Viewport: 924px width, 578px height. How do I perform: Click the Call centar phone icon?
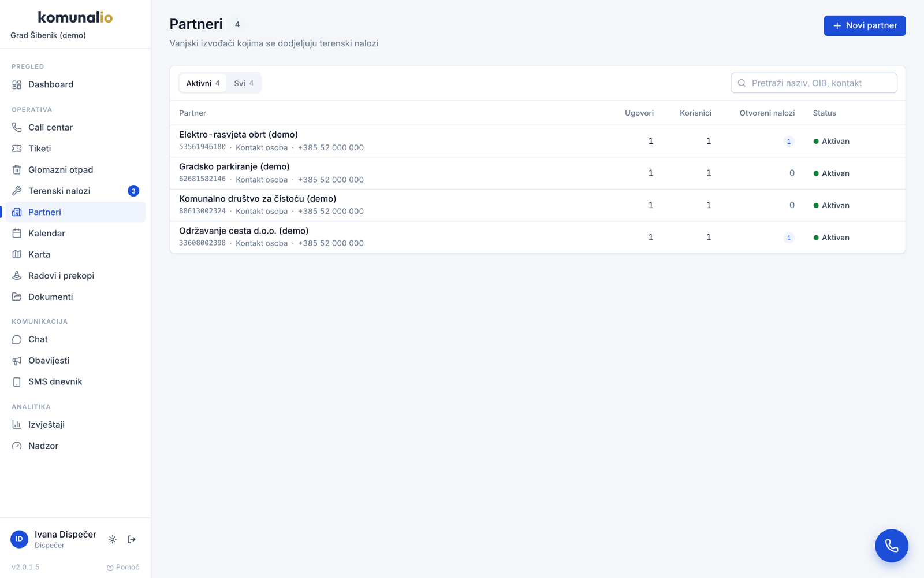(17, 127)
